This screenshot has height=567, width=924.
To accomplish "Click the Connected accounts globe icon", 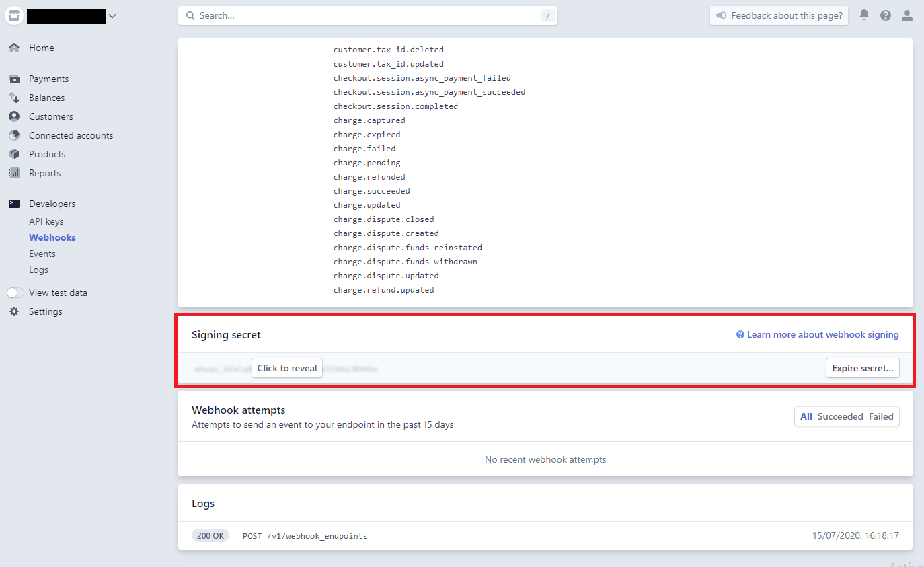I will [14, 136].
